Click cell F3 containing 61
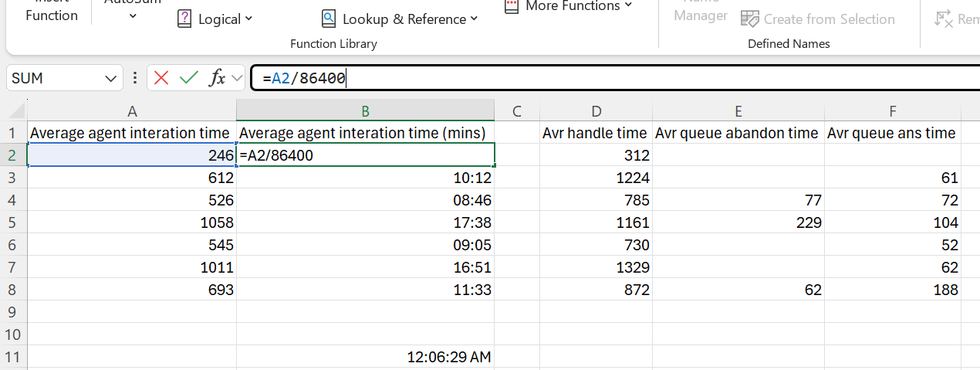 pos(893,178)
